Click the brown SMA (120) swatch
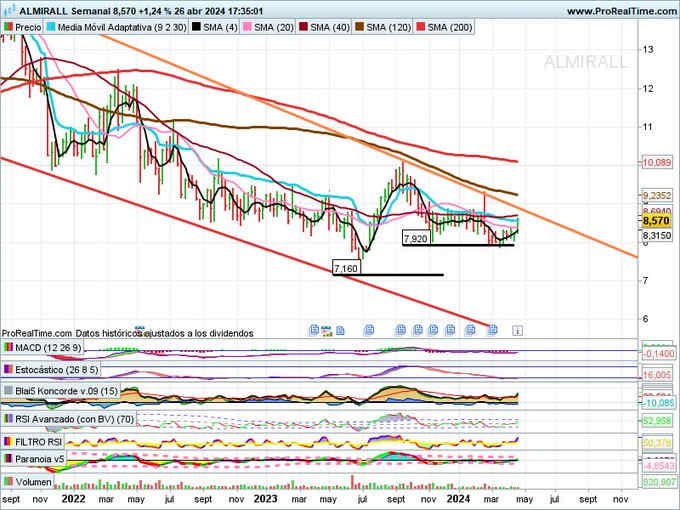This screenshot has width=680, height=510. (x=360, y=27)
